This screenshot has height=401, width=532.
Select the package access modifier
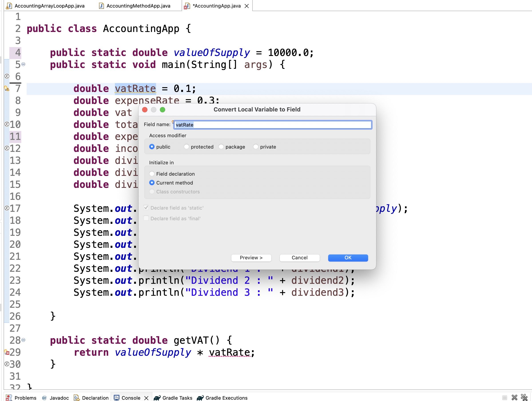pos(221,147)
